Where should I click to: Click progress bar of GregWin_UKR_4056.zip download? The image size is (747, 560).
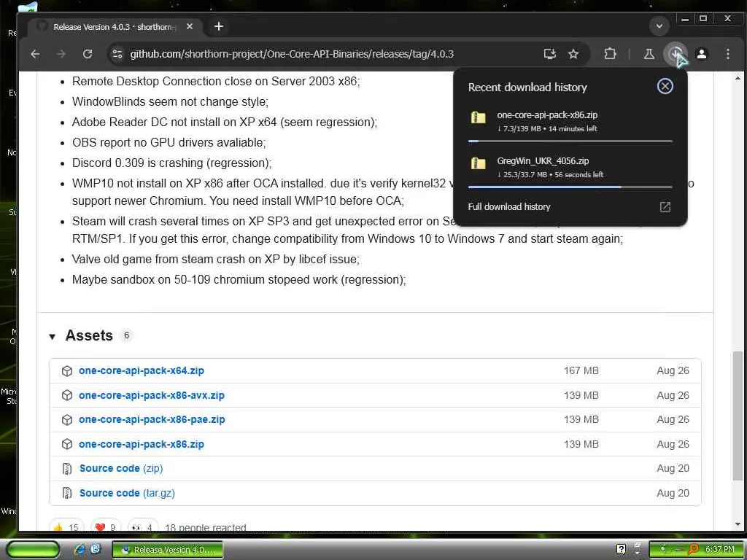pyautogui.click(x=570, y=187)
